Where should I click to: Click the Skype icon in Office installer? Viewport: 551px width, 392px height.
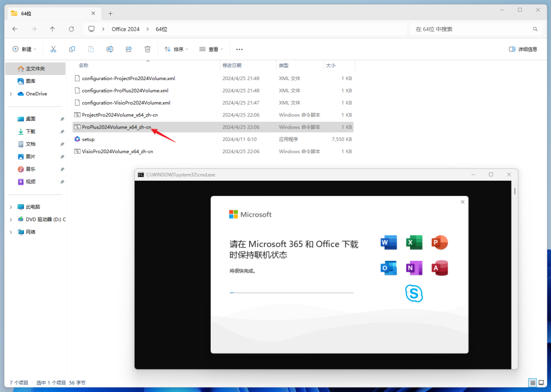click(414, 293)
